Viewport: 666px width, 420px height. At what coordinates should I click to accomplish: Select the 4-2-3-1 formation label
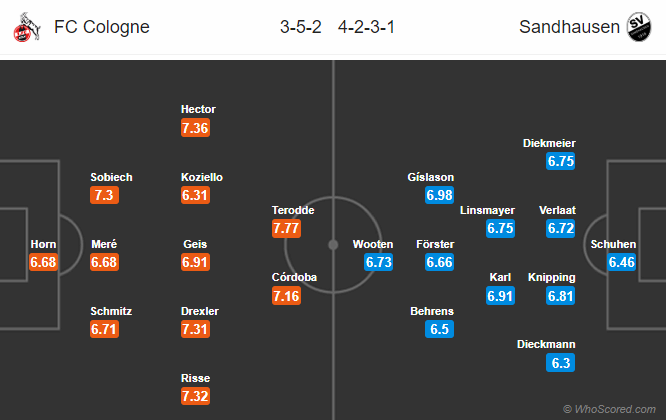pyautogui.click(x=364, y=27)
